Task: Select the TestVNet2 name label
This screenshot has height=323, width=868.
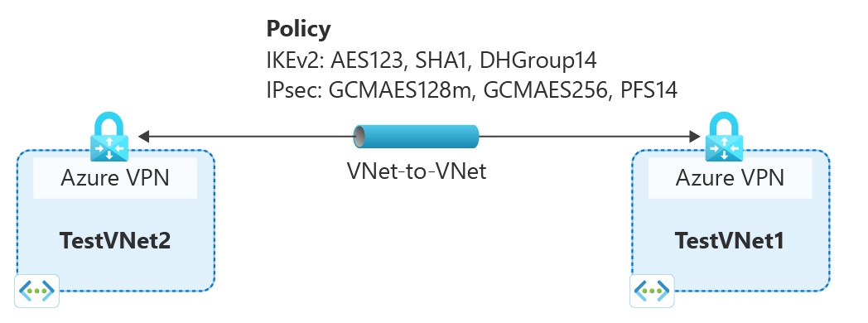Action: coord(114,241)
